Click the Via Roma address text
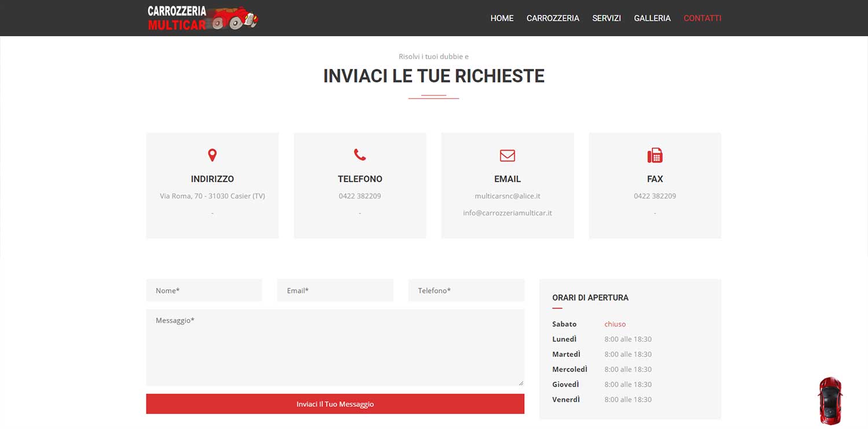The image size is (868, 429). [x=212, y=196]
